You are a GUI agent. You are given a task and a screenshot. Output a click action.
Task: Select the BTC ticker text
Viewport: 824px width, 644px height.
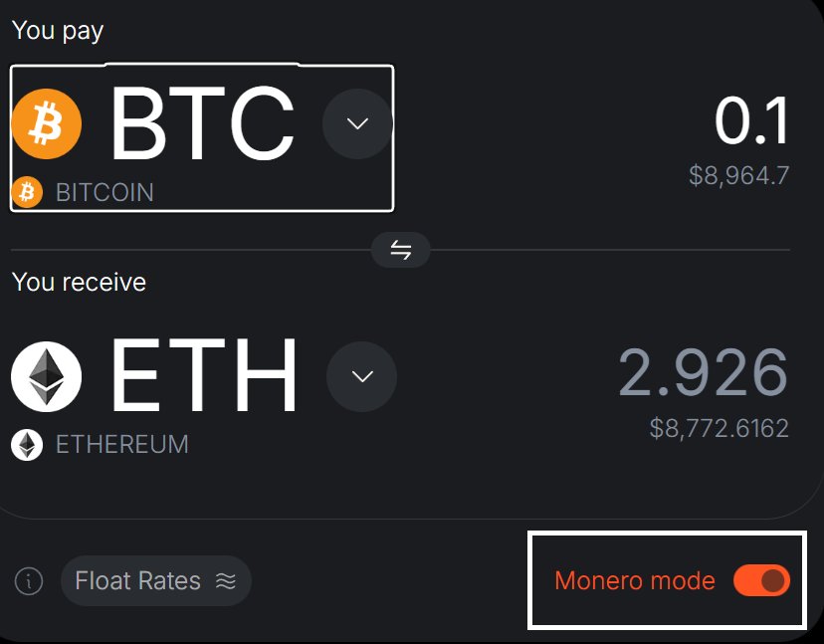201,123
